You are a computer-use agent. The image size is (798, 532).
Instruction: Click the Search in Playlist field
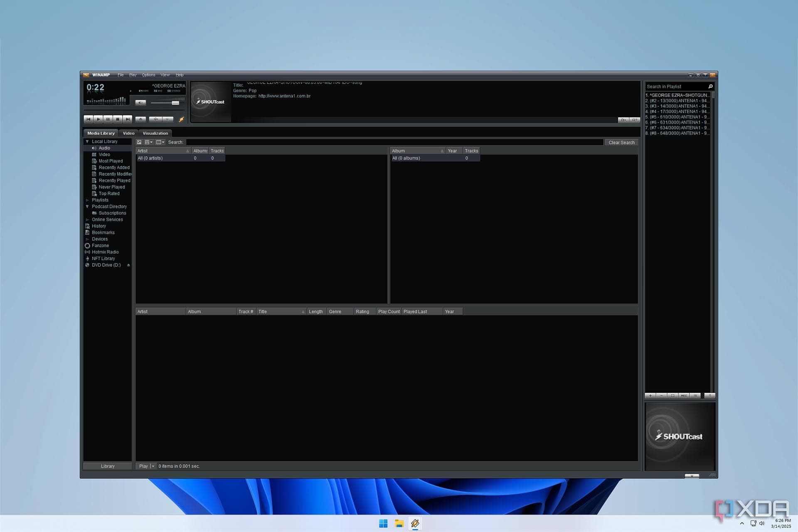coord(676,86)
